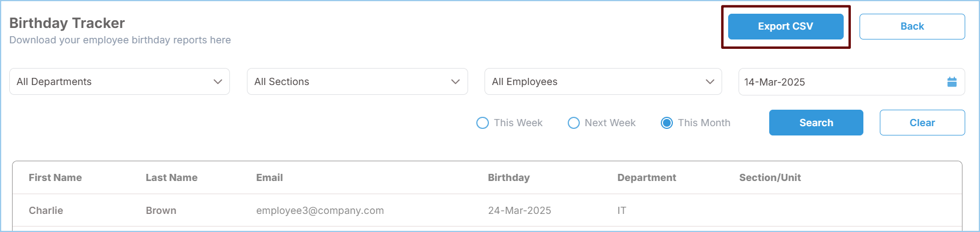Select the This Week radio button
Screen dimensions: 980x232
pyautogui.click(x=482, y=123)
